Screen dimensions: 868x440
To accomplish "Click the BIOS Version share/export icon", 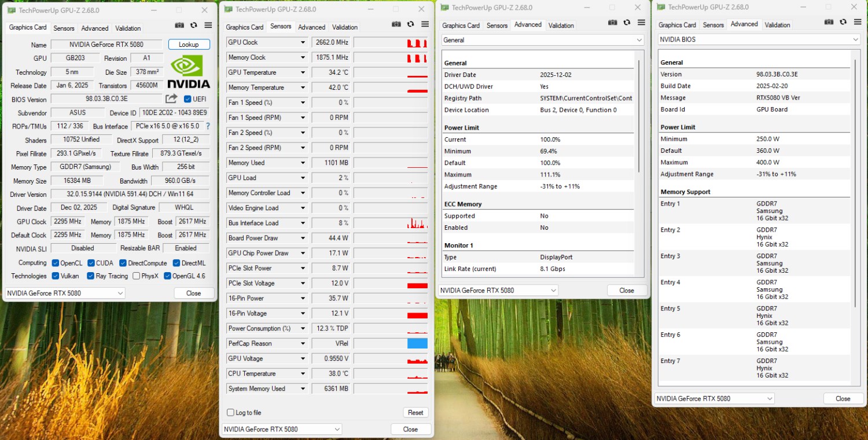I will 171,99.
